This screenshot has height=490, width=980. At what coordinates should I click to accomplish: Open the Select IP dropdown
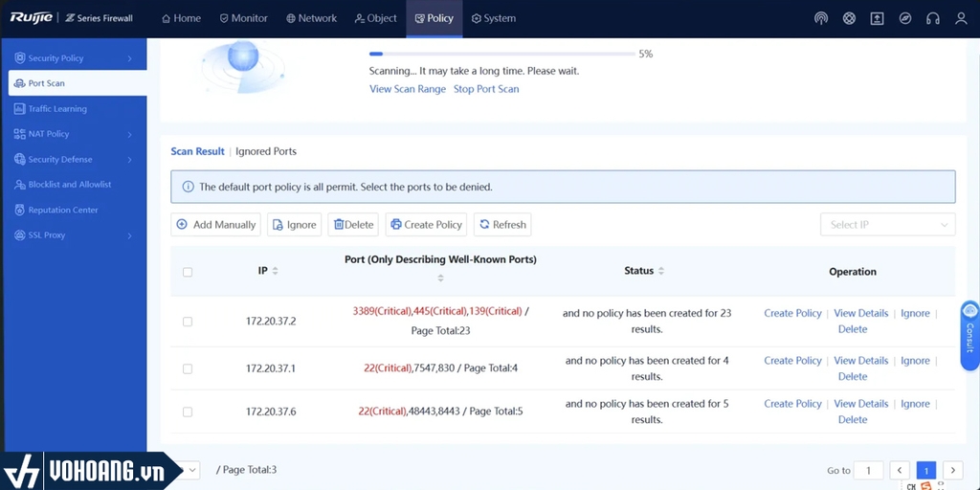[x=887, y=225]
